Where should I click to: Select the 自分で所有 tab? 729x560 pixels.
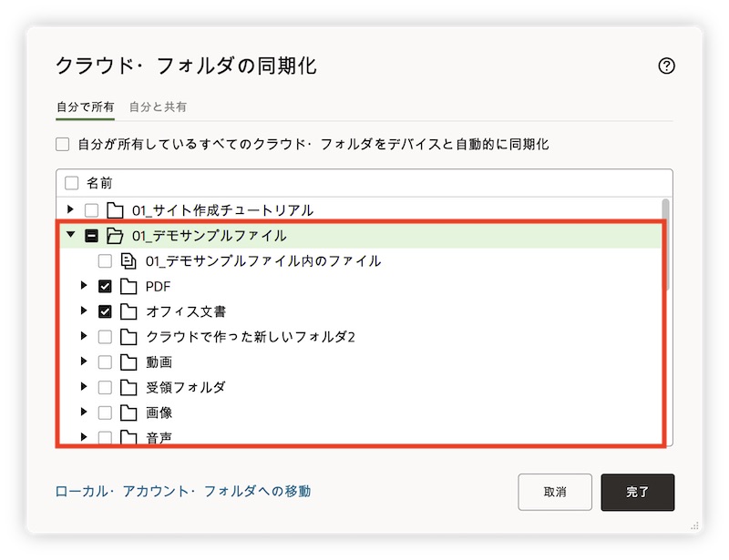coord(85,107)
